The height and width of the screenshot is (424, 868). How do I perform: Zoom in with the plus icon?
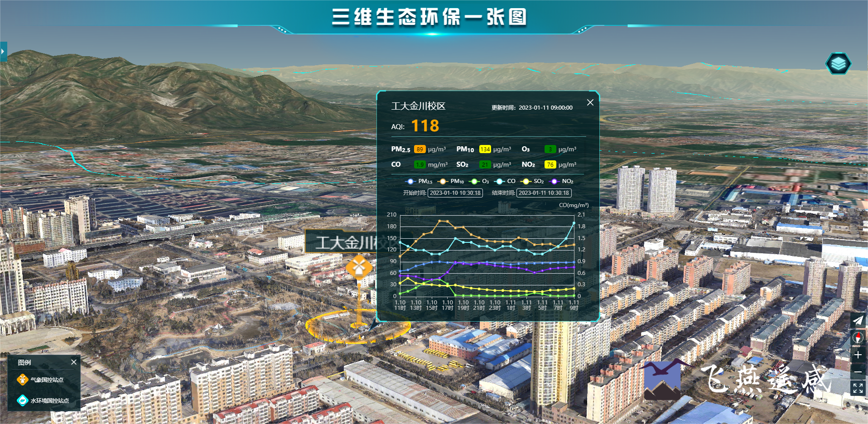click(858, 355)
